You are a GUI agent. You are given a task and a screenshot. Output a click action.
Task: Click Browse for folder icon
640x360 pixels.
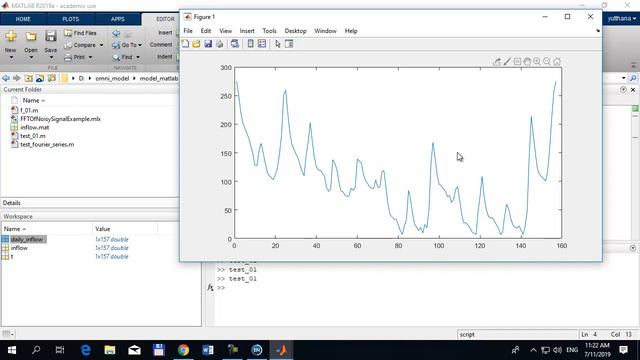click(40, 78)
